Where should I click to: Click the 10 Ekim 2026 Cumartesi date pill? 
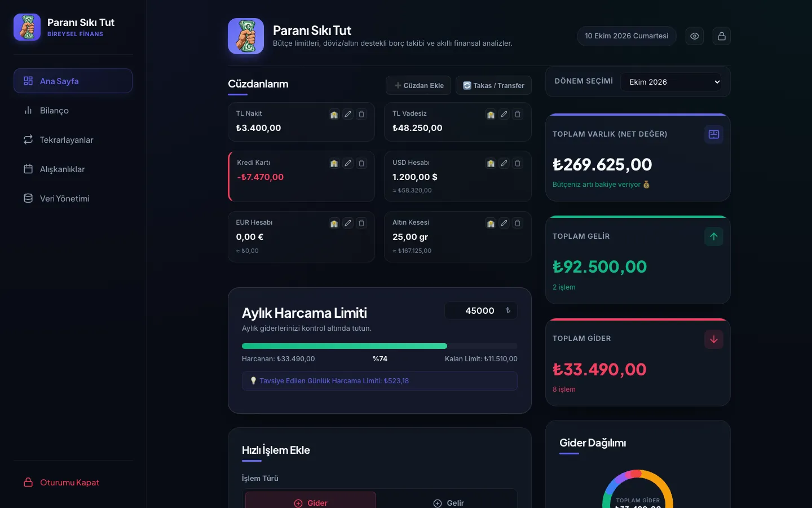(x=626, y=36)
